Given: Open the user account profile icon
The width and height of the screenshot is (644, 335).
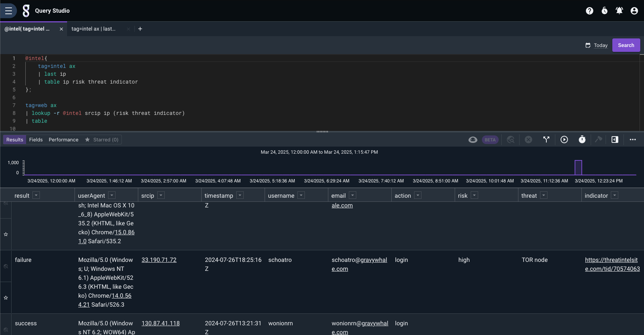Looking at the screenshot, I should 634,11.
